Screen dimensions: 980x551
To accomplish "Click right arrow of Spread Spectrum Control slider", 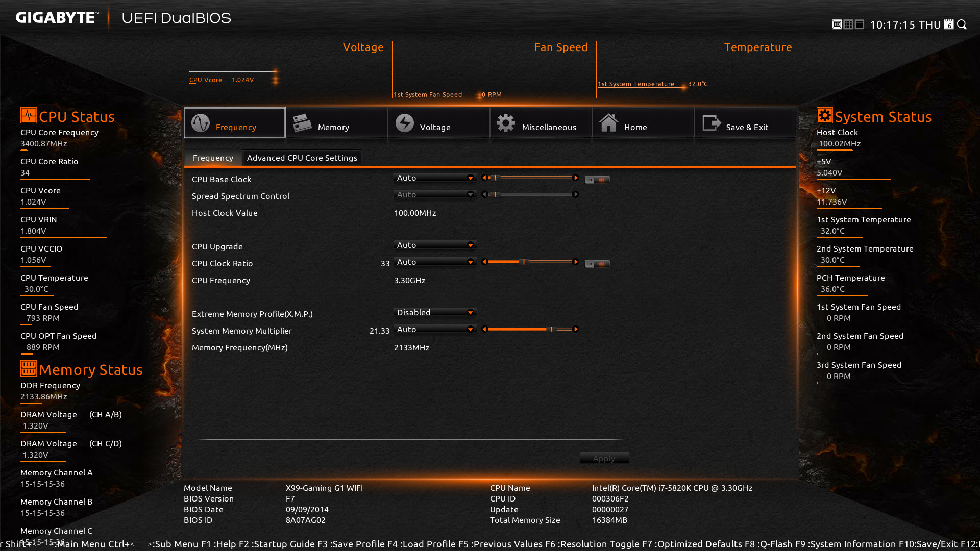I will pyautogui.click(x=576, y=194).
